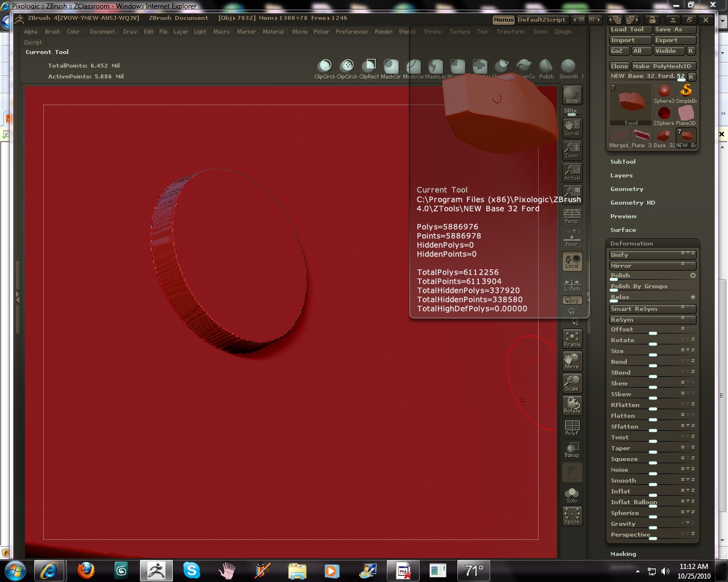728x582 pixels.
Task: Toggle the Floor grid
Action: tap(572, 239)
